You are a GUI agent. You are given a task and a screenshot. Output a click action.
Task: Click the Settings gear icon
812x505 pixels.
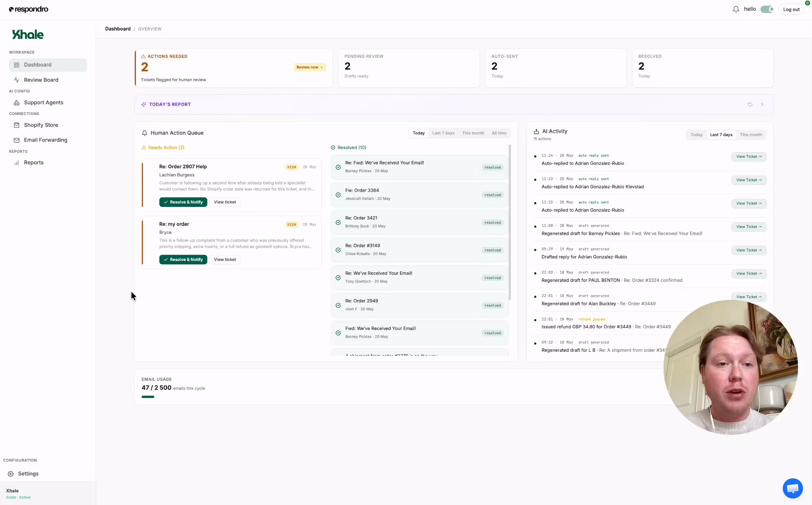tap(11, 474)
